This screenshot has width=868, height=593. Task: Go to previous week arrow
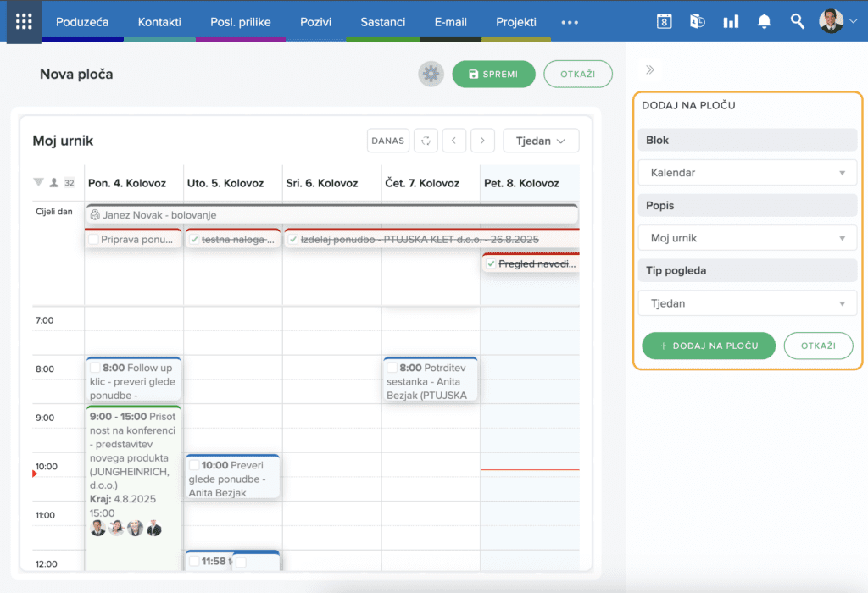(x=454, y=141)
